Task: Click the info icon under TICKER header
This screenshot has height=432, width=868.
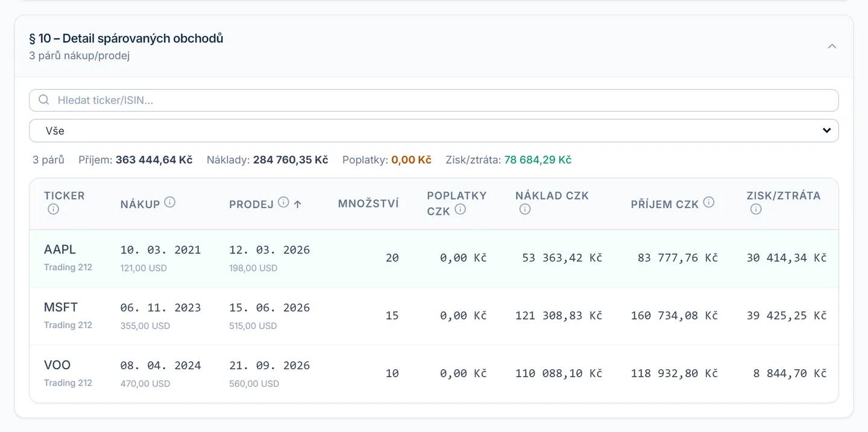Action: [53, 209]
